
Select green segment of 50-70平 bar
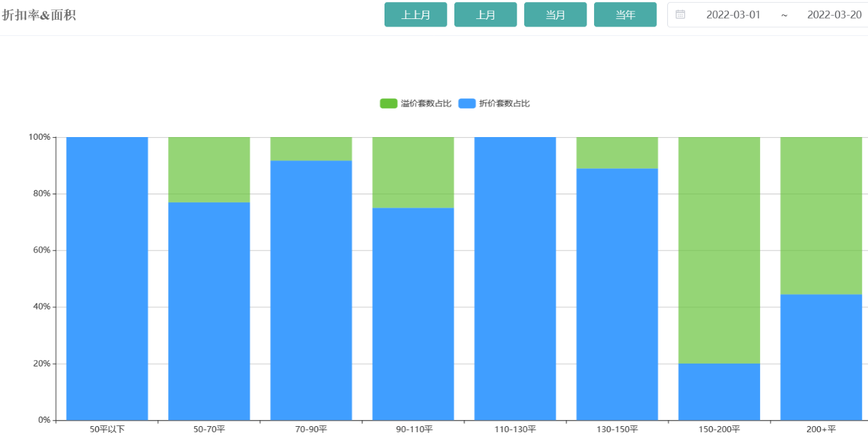(209, 170)
